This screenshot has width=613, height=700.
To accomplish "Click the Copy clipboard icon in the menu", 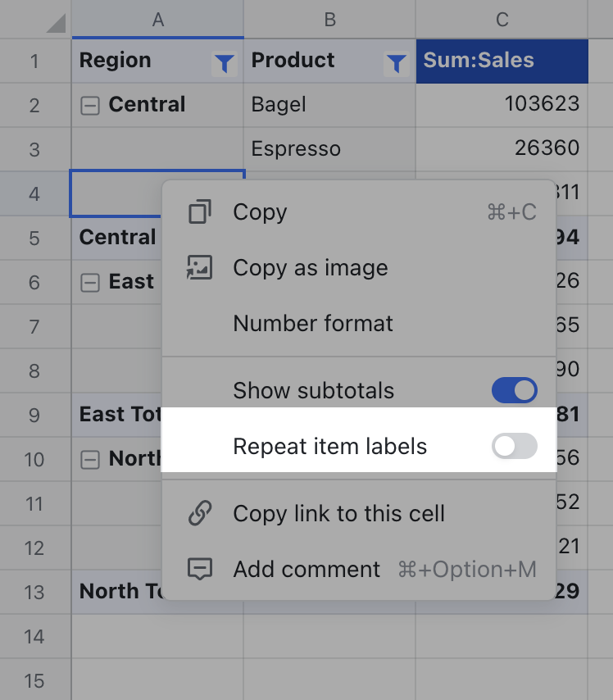I will tap(200, 211).
